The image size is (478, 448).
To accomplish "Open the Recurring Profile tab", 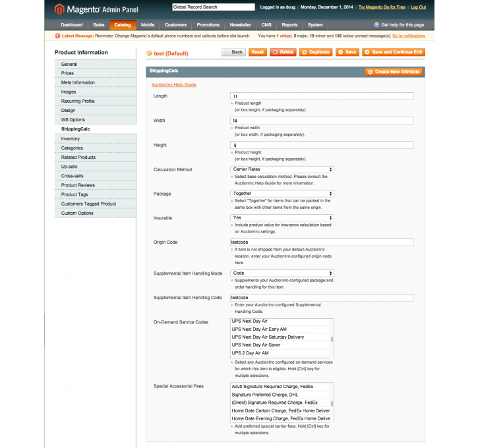I will (96, 101).
